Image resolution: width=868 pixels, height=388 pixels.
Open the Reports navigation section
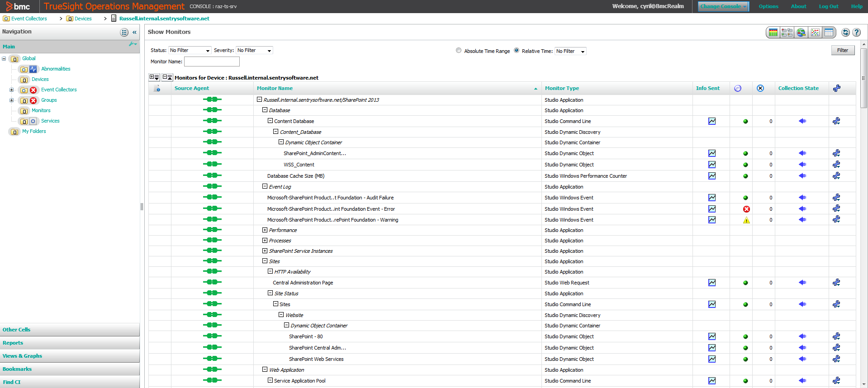(70, 343)
